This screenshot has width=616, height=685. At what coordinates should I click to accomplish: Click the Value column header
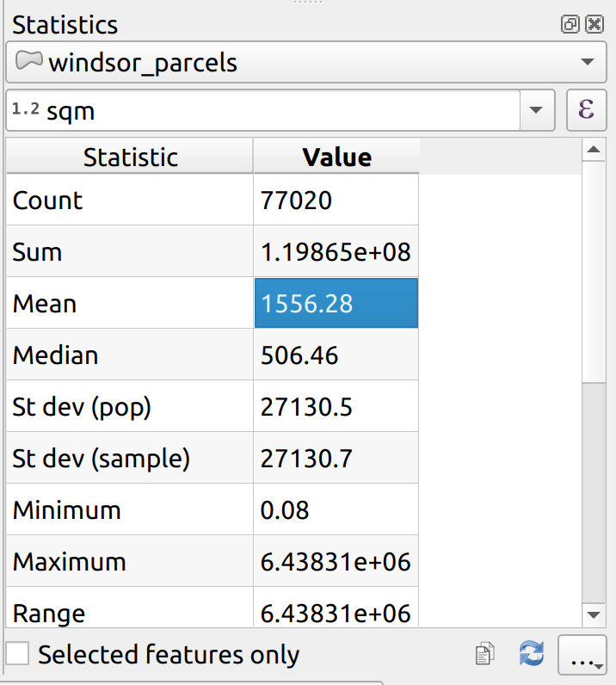pos(336,157)
